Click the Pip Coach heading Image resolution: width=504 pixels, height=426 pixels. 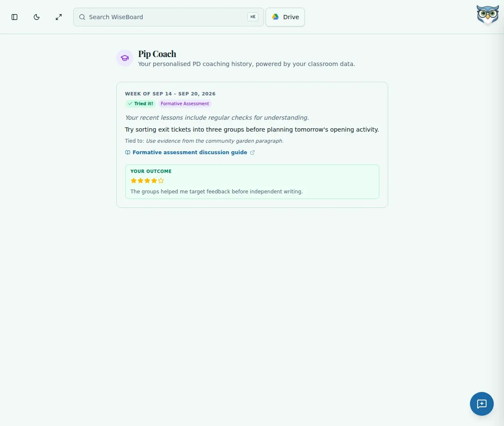pos(157,54)
